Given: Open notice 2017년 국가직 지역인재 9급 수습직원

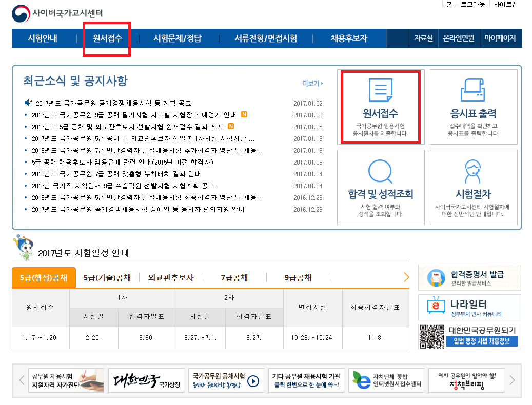Looking at the screenshot, I should coord(123,186).
